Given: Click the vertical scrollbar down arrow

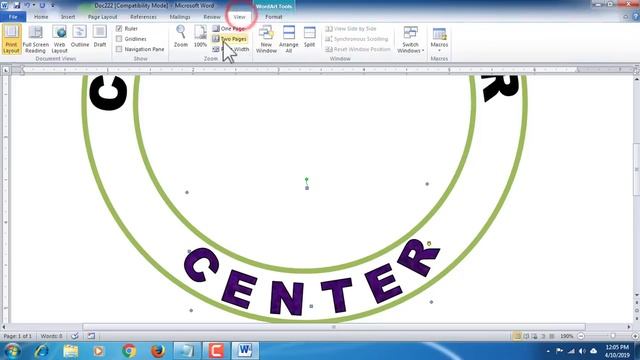Looking at the screenshot, I should click(637, 295).
